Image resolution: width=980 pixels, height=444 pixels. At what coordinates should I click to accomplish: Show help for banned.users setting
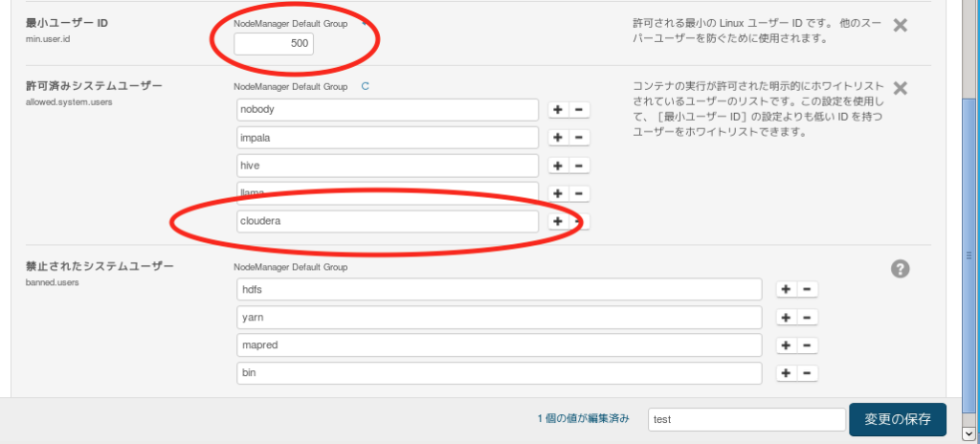click(x=900, y=269)
